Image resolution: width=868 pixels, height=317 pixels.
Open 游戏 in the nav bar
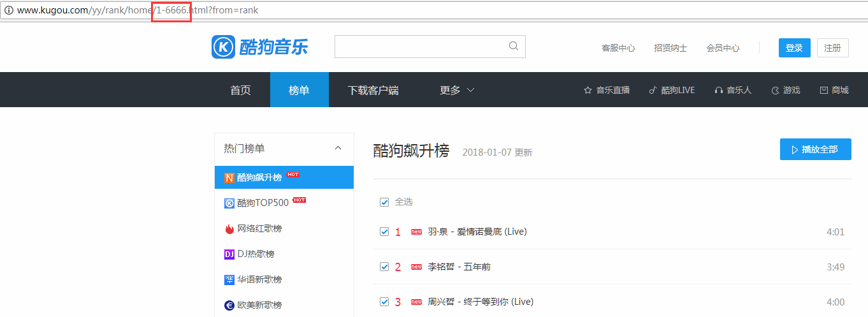tap(785, 91)
